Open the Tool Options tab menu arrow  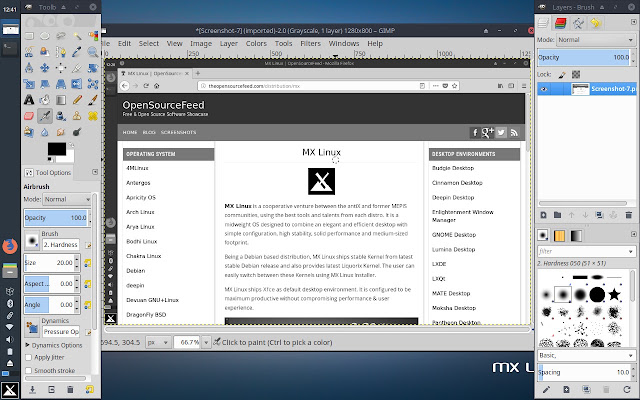pos(95,172)
